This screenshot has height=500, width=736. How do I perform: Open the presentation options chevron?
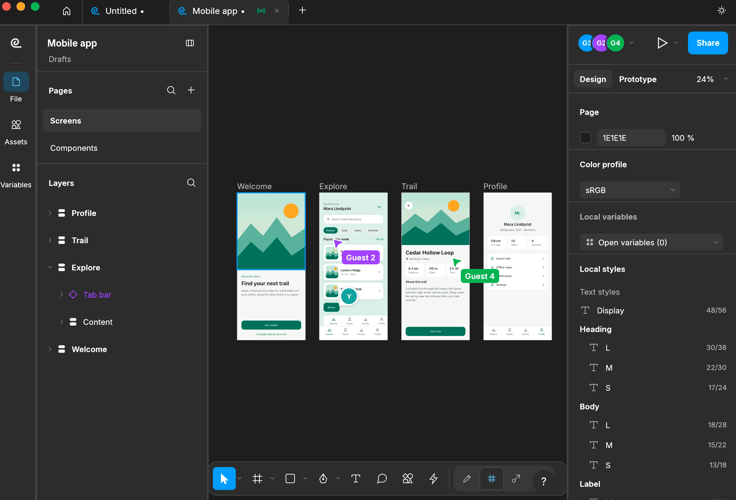click(676, 43)
